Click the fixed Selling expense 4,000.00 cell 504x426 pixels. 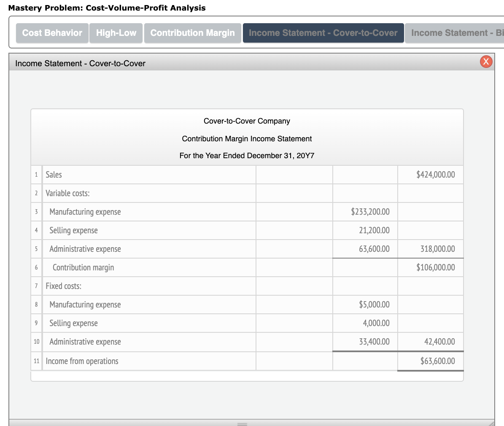click(x=365, y=323)
